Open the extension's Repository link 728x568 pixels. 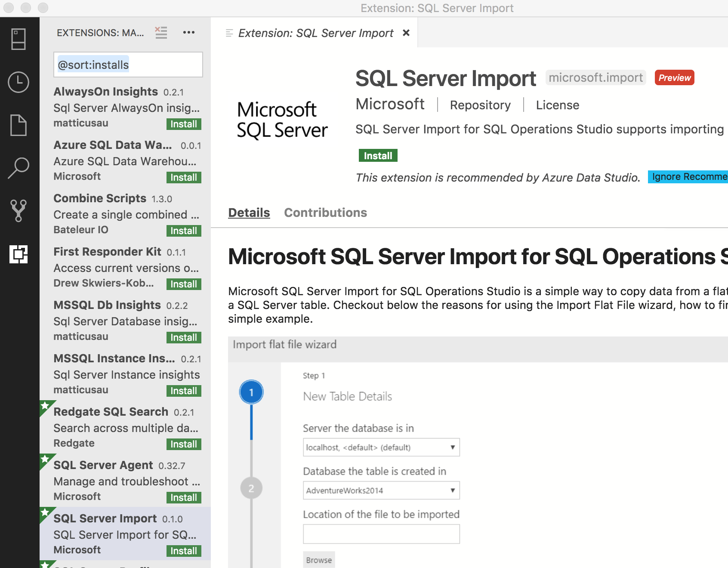(480, 105)
